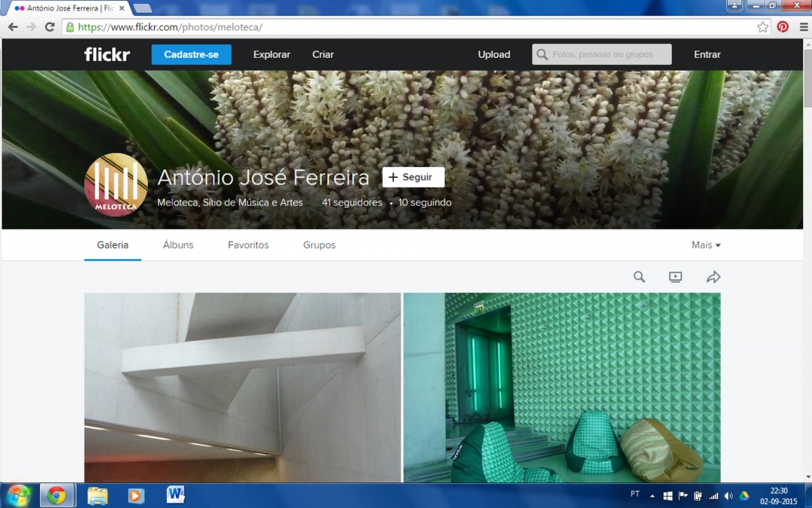This screenshot has height=508, width=812.
Task: Start the slideshow icon
Action: pyautogui.click(x=675, y=277)
